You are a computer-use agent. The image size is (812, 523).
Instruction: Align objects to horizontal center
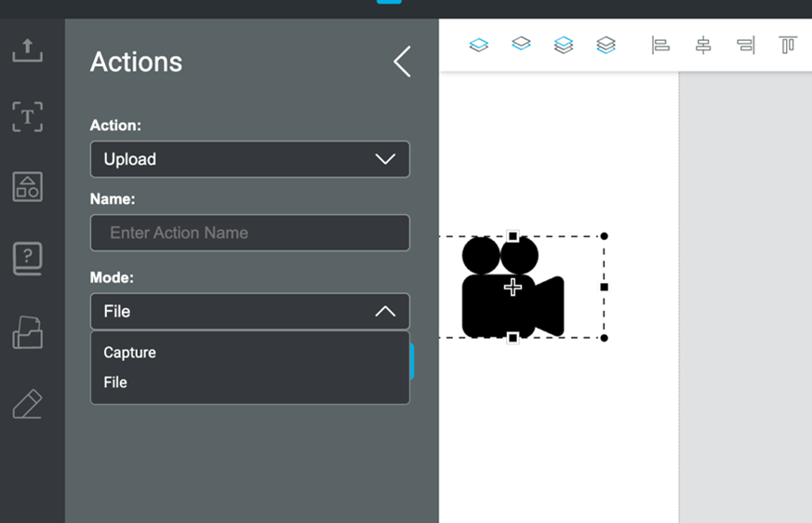(x=703, y=45)
